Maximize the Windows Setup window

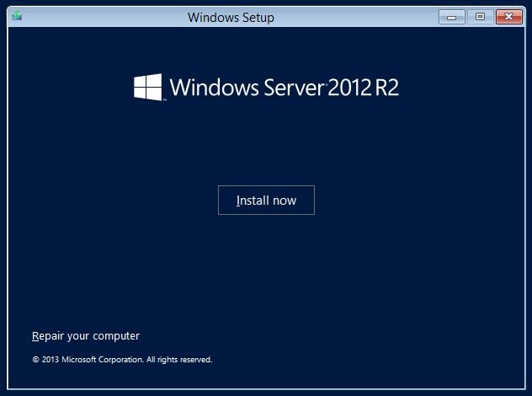coord(480,17)
